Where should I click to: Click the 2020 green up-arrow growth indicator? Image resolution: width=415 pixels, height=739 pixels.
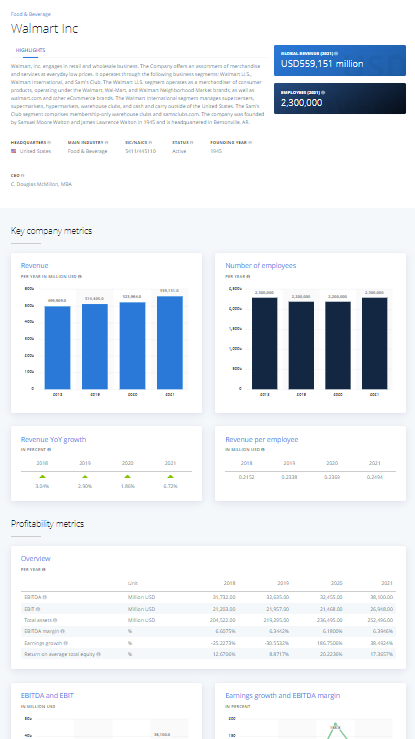(128, 476)
